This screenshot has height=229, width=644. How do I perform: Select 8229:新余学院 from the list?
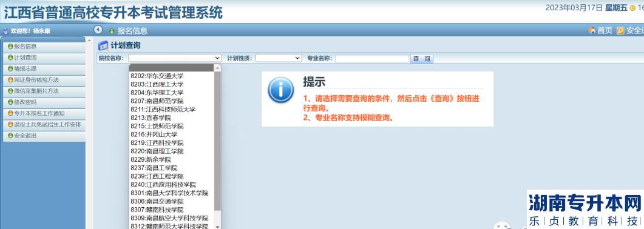(x=171, y=159)
